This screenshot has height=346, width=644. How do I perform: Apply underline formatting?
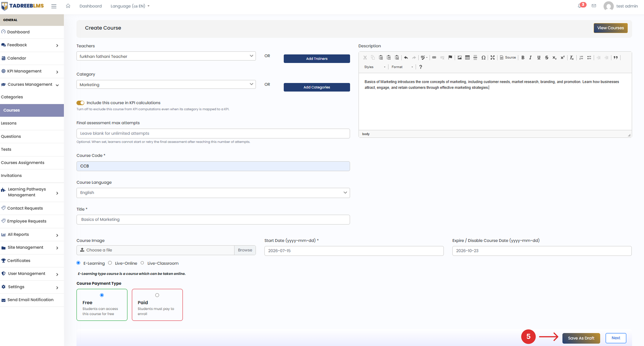(x=539, y=58)
